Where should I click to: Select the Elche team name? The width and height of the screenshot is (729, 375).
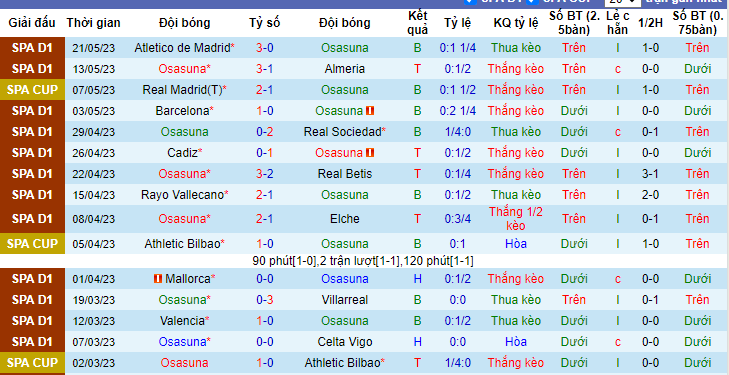tap(345, 219)
